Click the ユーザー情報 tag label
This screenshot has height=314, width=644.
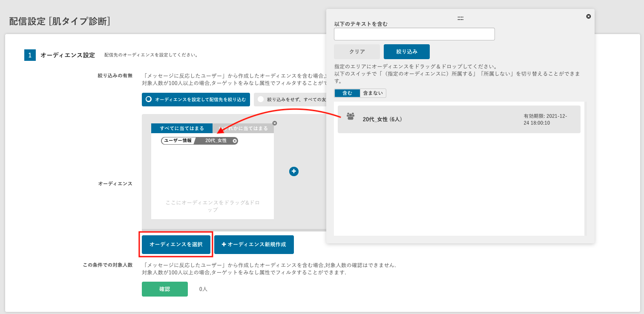(178, 141)
